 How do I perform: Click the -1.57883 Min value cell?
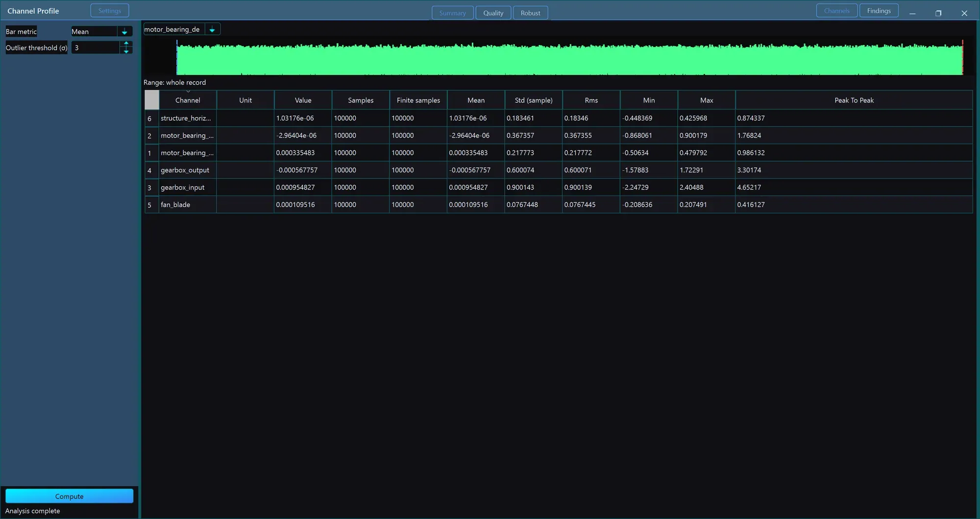pyautogui.click(x=649, y=170)
